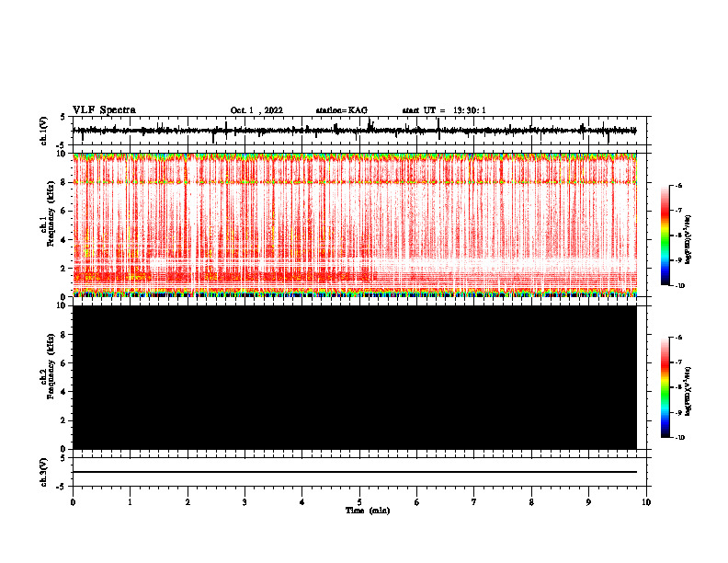Click time axis tick label "1"
This screenshot has height=563, width=728.
[x=130, y=502]
